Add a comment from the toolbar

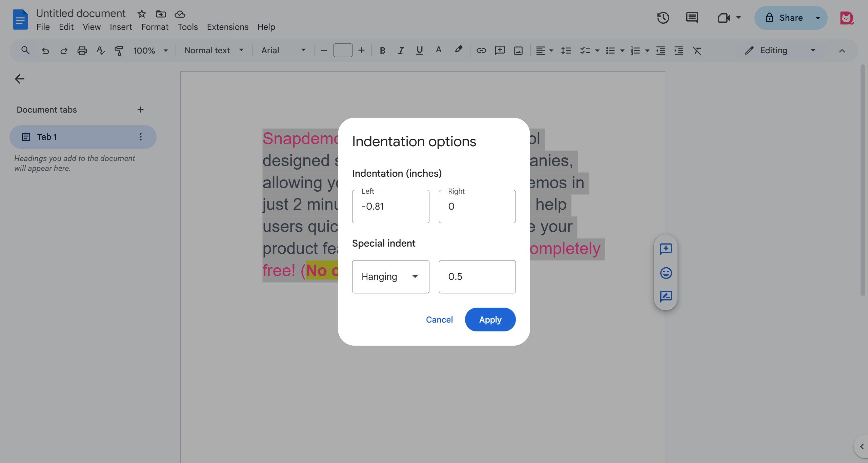500,51
